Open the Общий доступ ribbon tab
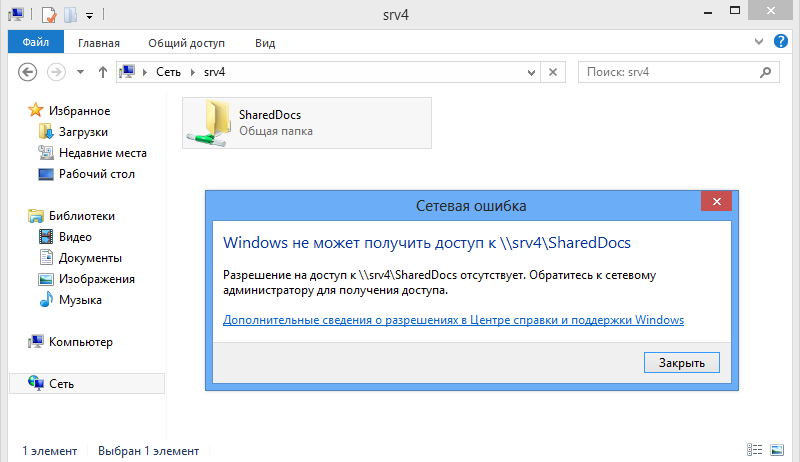Image resolution: width=800 pixels, height=462 pixels. [186, 43]
